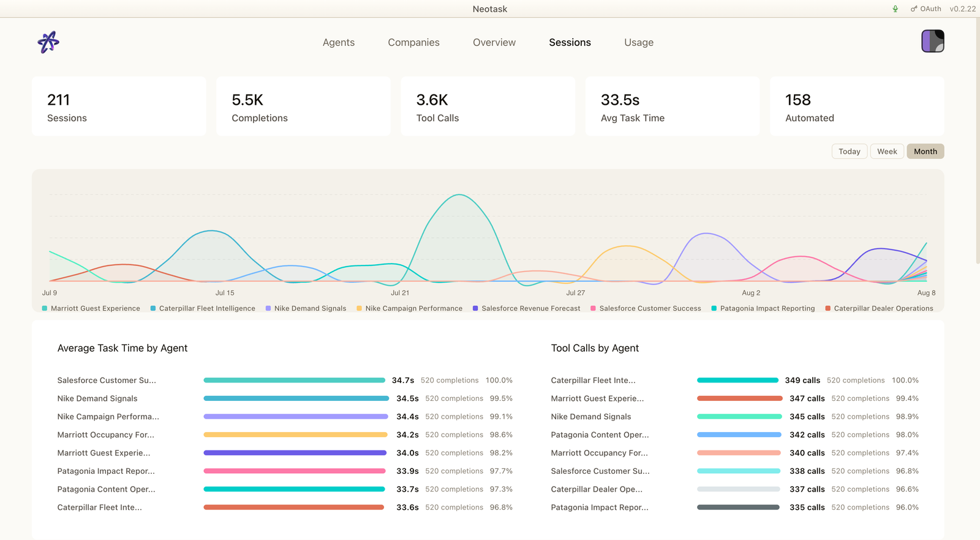Click the Neotask star logo

click(x=48, y=42)
